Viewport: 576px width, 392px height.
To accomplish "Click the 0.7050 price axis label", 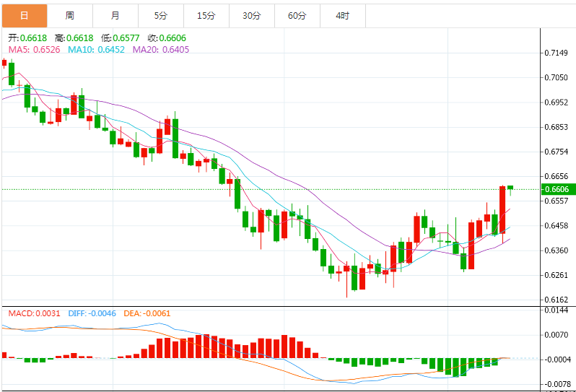I will pos(557,77).
